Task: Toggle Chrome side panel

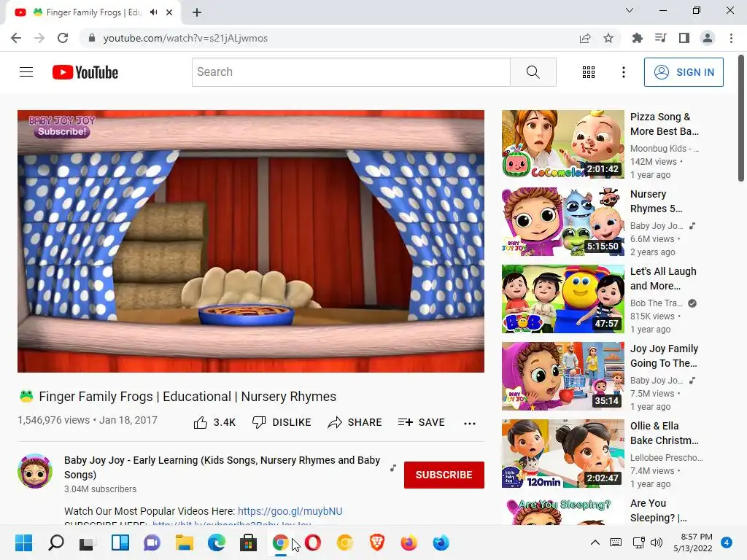Action: [x=684, y=38]
